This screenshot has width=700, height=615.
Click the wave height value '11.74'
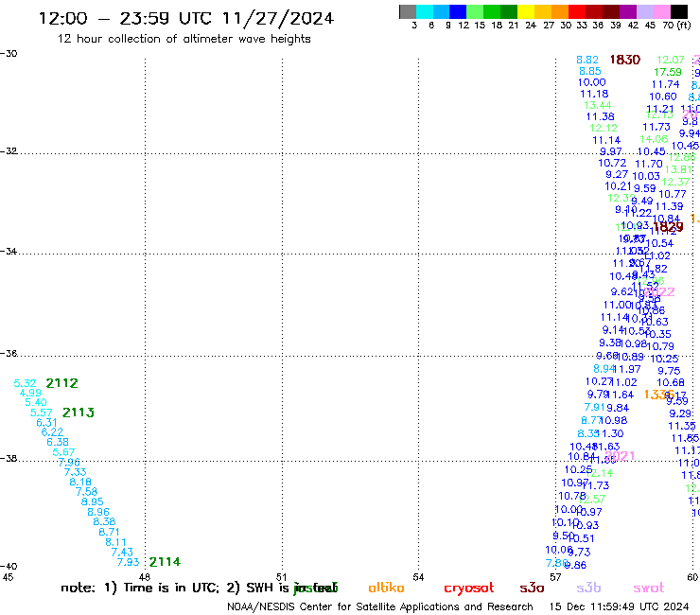click(x=665, y=84)
